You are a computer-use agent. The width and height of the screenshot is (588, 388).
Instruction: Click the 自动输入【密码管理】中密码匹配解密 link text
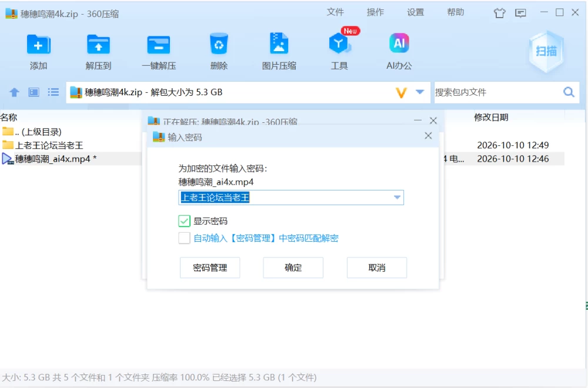point(266,239)
